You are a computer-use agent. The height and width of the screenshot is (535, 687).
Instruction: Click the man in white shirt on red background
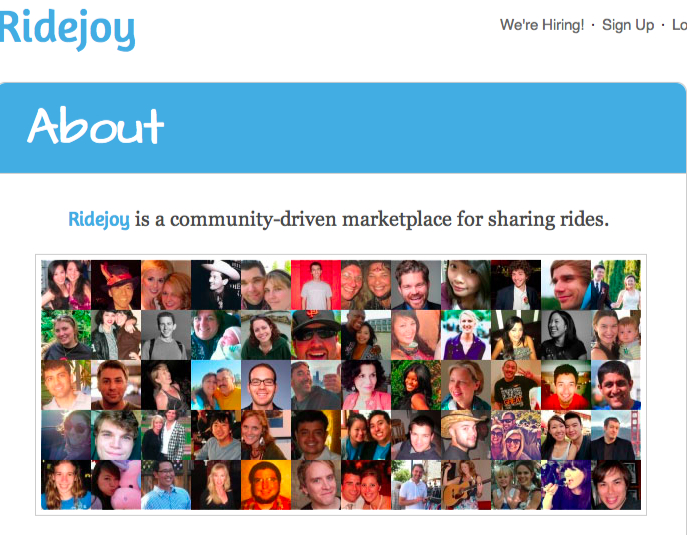click(316, 285)
